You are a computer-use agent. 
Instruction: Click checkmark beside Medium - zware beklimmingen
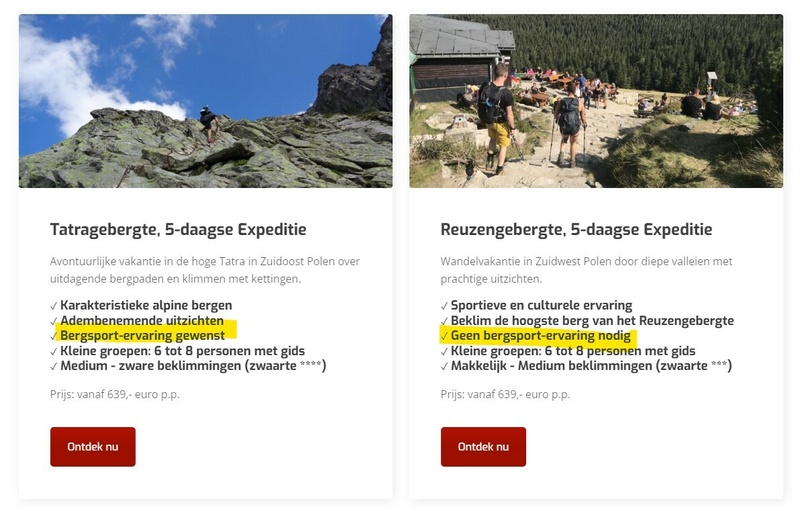(x=54, y=366)
